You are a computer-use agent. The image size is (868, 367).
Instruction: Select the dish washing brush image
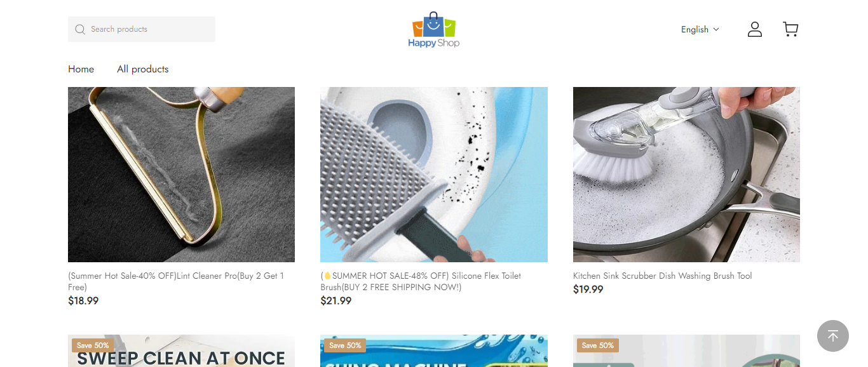point(686,175)
